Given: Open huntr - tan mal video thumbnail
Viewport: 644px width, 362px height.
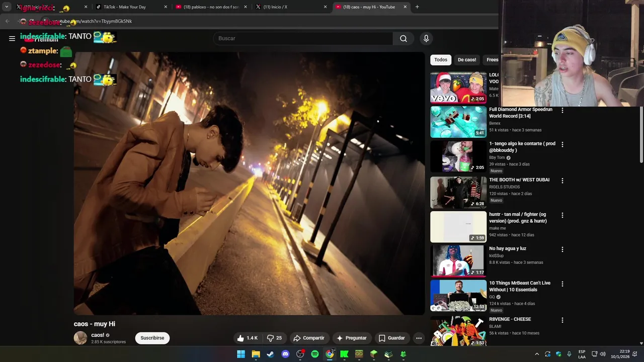Looking at the screenshot, I should click(458, 227).
